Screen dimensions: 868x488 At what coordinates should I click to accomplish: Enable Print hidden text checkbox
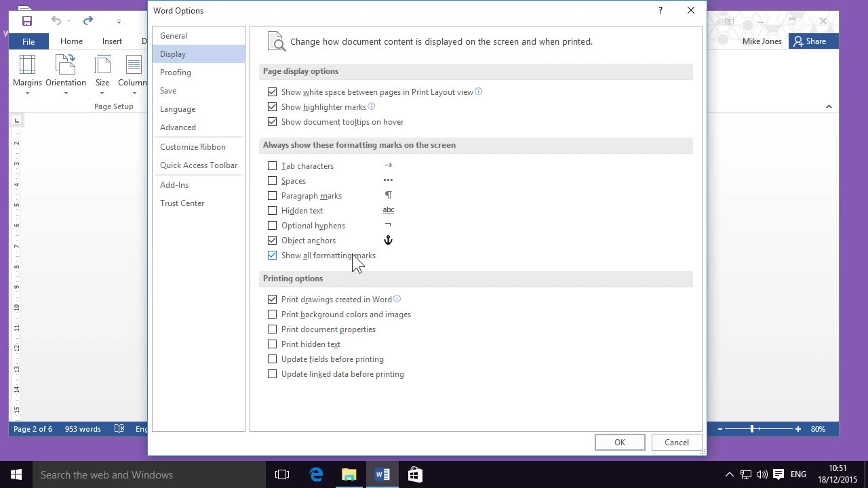pyautogui.click(x=272, y=344)
